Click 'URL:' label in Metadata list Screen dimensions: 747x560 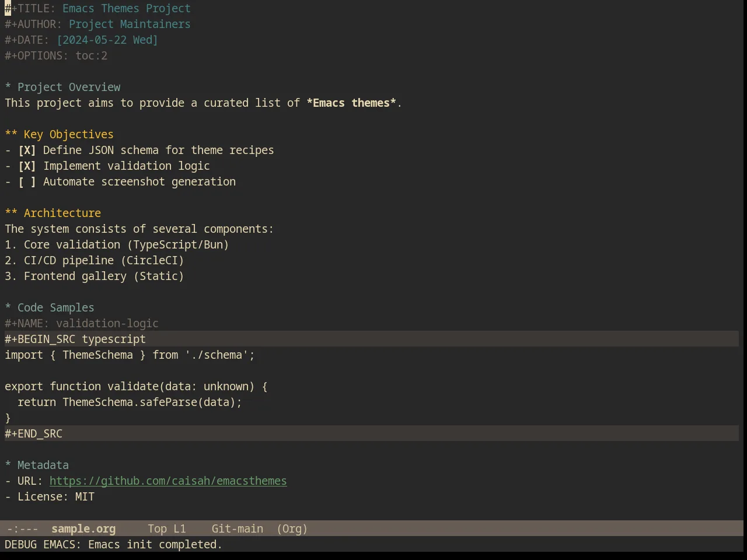pos(30,481)
